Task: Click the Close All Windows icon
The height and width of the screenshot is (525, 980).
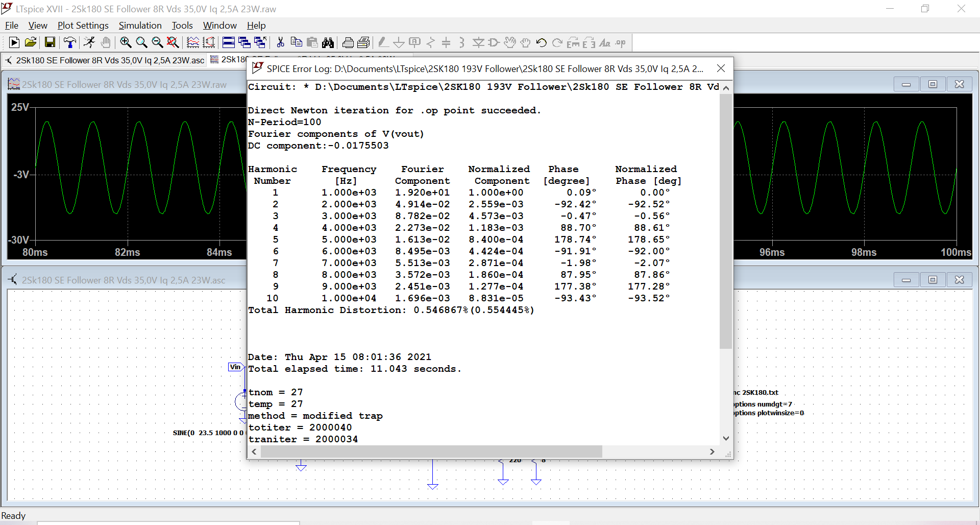Action: (x=260, y=43)
